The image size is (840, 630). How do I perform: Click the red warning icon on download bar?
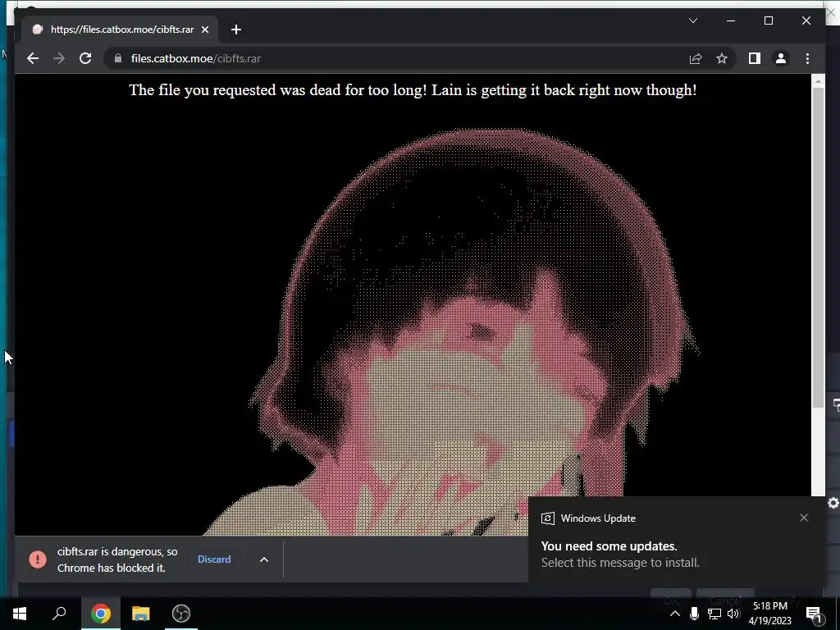coord(38,559)
